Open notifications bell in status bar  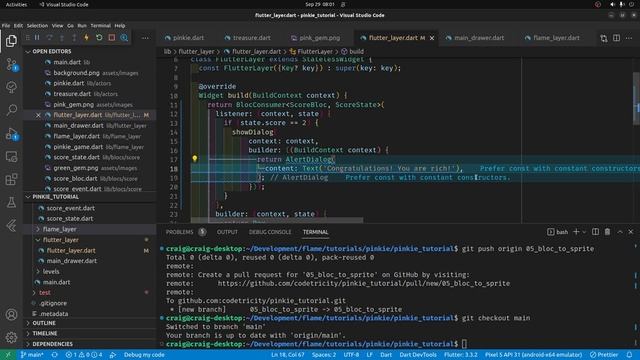point(629,355)
